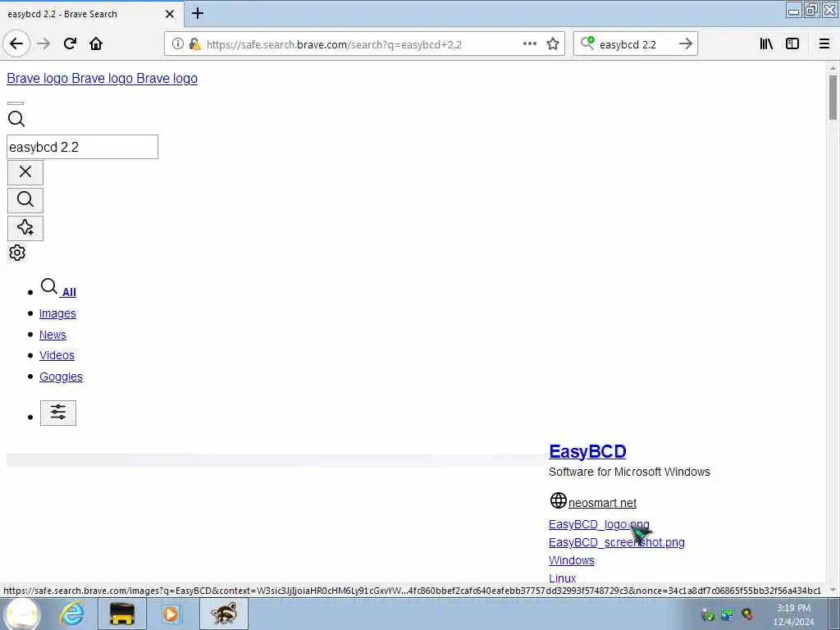Click the third red and yellow tray icon

tap(747, 614)
